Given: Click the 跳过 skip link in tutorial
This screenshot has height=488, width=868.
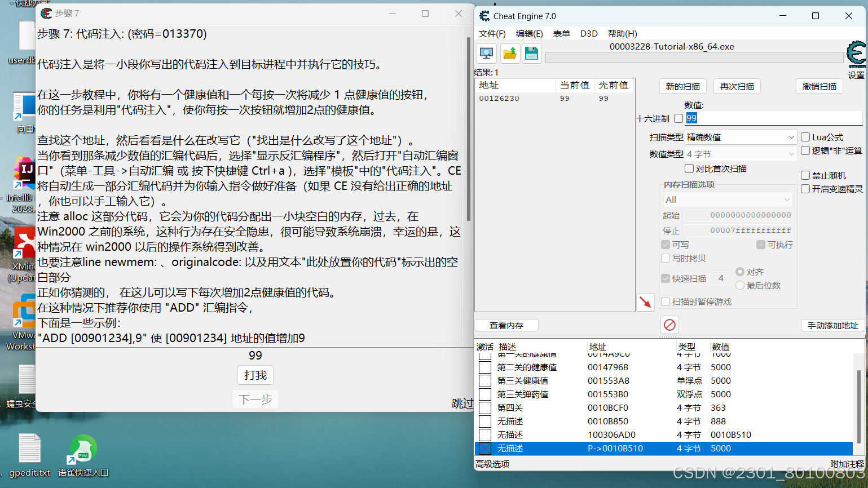Looking at the screenshot, I should tap(462, 403).
